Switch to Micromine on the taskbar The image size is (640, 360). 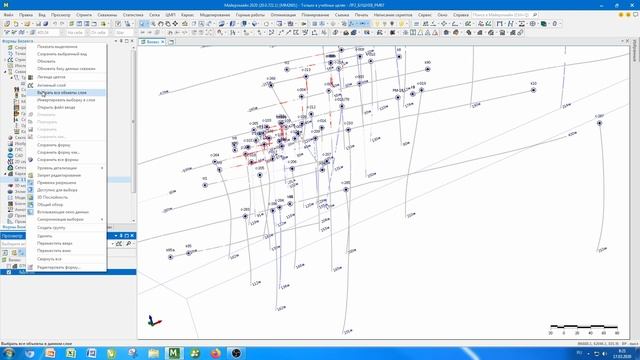[x=174, y=353]
